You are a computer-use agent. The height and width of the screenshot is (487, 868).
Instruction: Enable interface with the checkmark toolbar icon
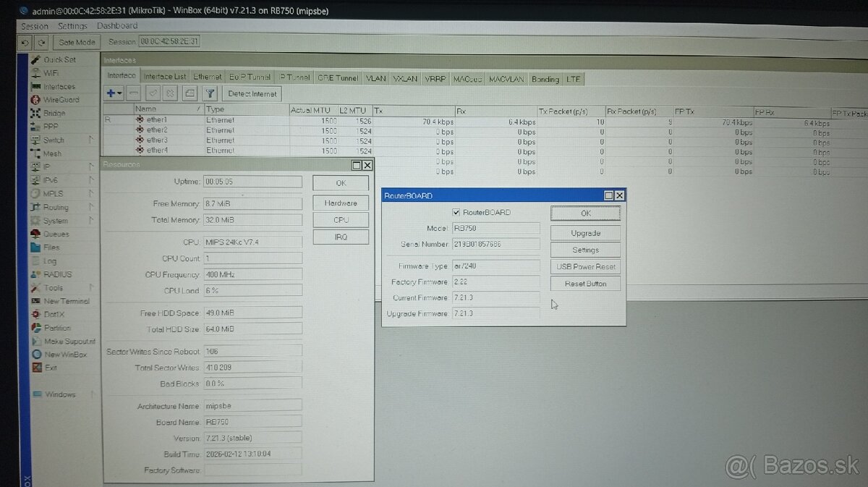coord(152,93)
